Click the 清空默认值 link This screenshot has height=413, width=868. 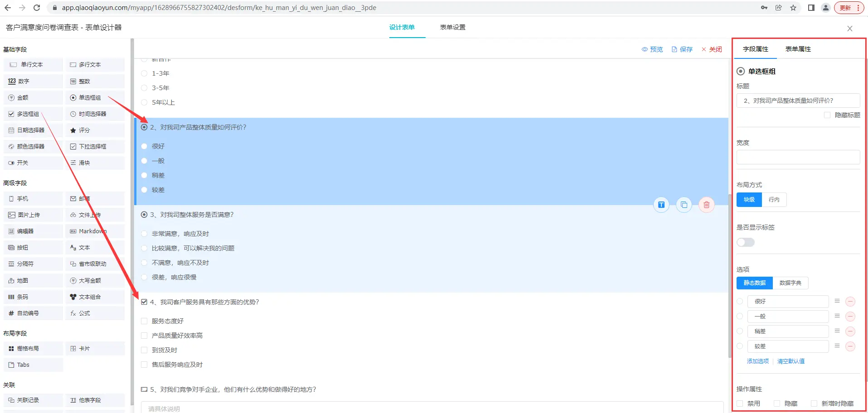[x=791, y=361]
